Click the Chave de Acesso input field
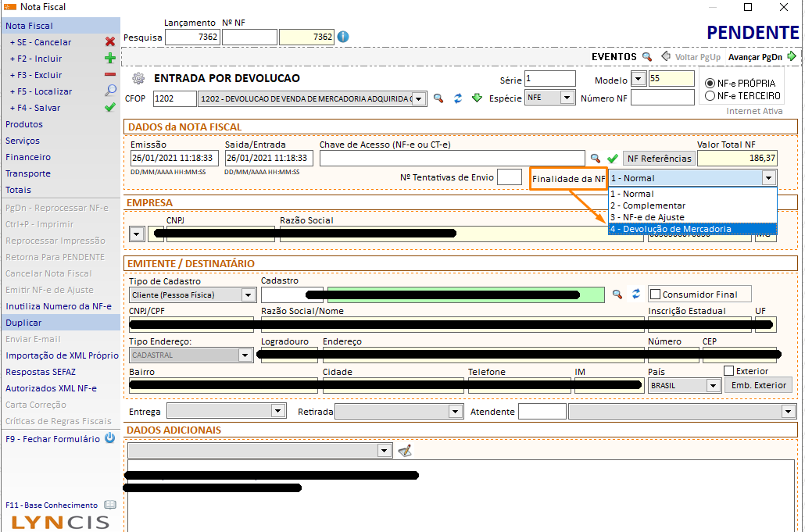The image size is (805, 532). coord(452,159)
